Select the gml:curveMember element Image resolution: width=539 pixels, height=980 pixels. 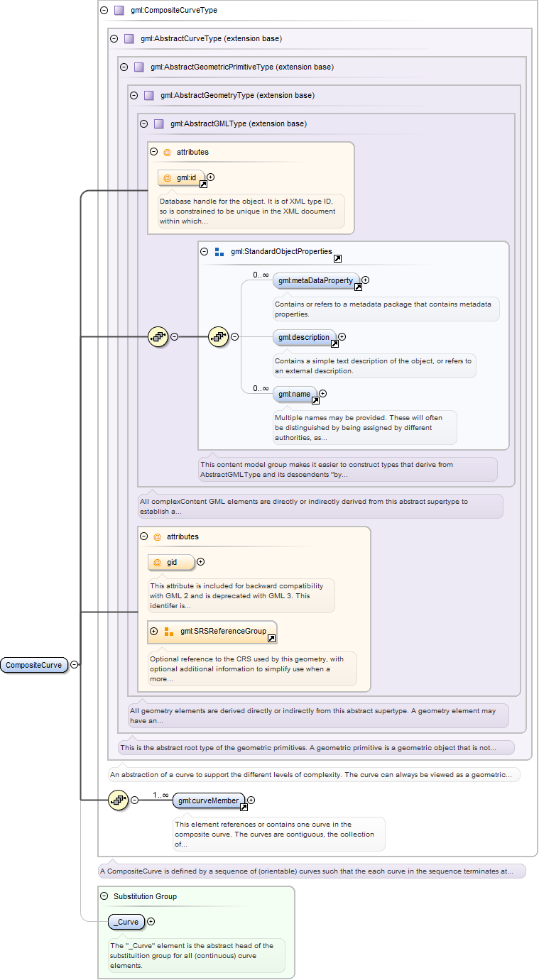[209, 800]
